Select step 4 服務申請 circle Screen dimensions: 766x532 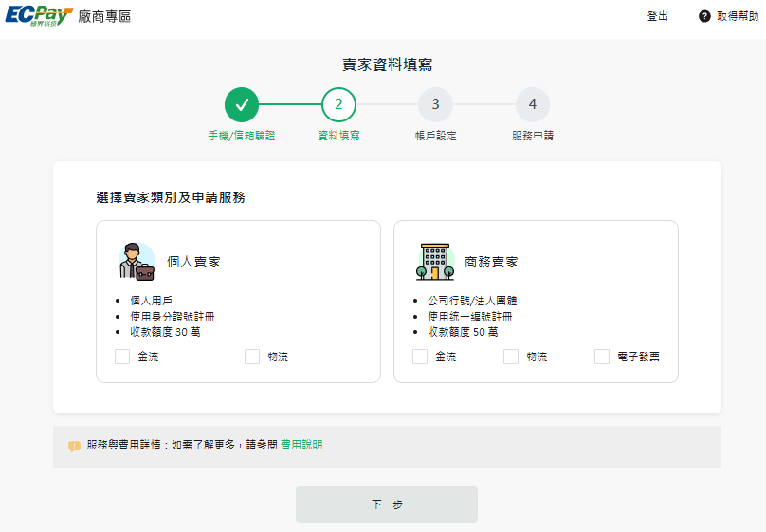click(x=532, y=104)
